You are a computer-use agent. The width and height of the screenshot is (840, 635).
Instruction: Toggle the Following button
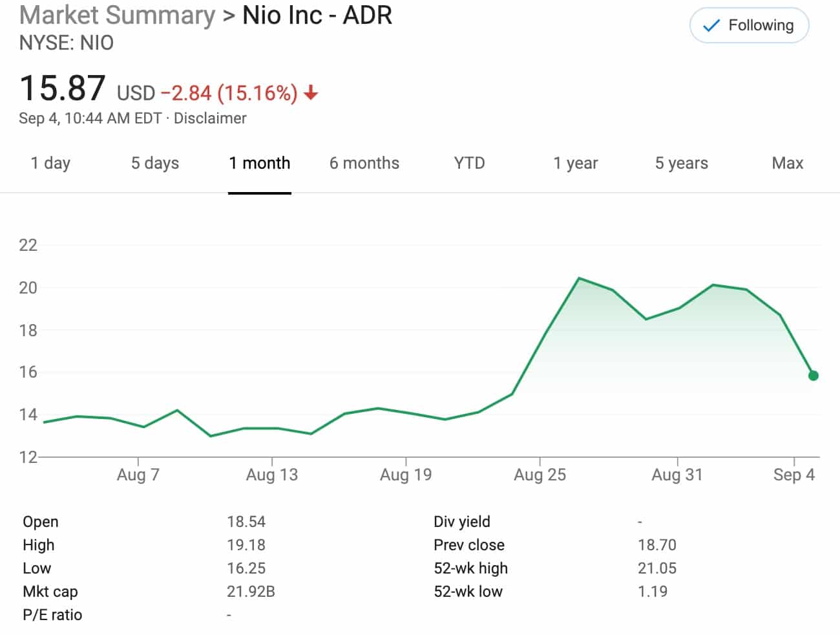(x=749, y=26)
